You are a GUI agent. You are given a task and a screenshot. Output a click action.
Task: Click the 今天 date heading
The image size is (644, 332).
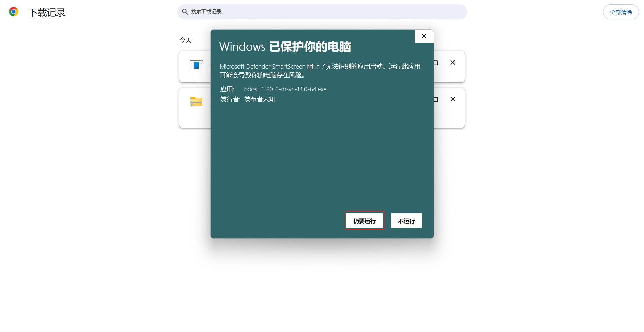[x=185, y=40]
